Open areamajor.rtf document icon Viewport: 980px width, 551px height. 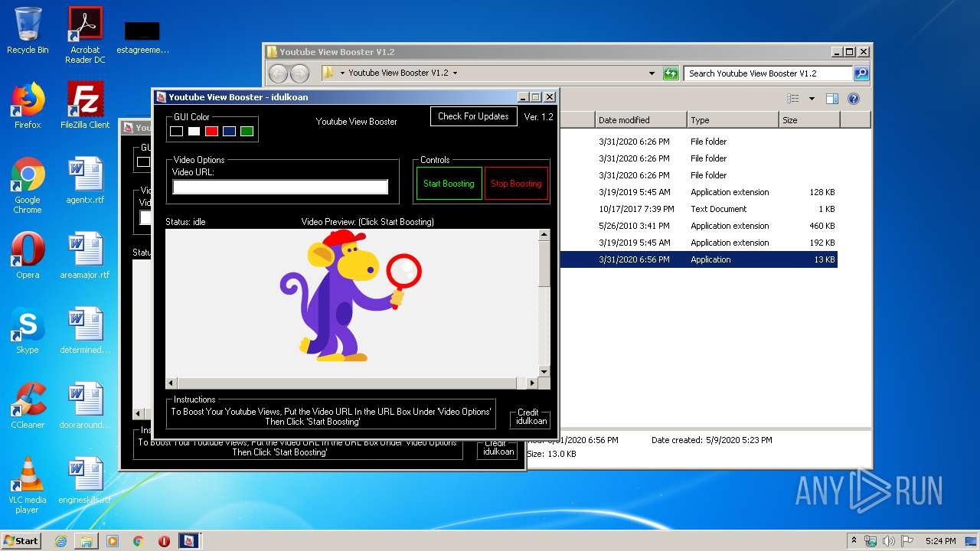coord(85,256)
